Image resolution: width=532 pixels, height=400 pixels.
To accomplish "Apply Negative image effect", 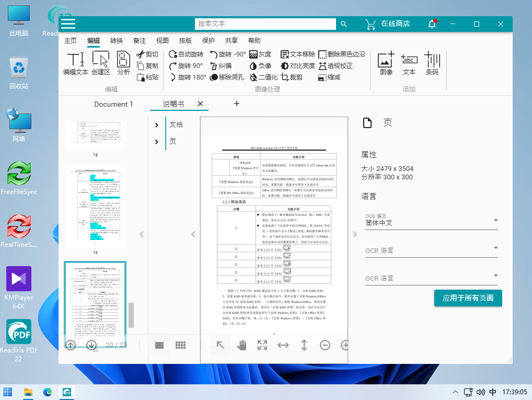I will click(x=260, y=66).
